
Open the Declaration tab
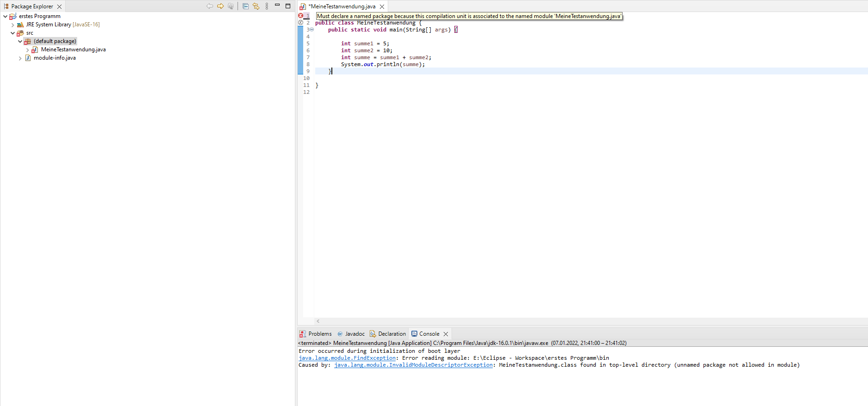pyautogui.click(x=388, y=334)
